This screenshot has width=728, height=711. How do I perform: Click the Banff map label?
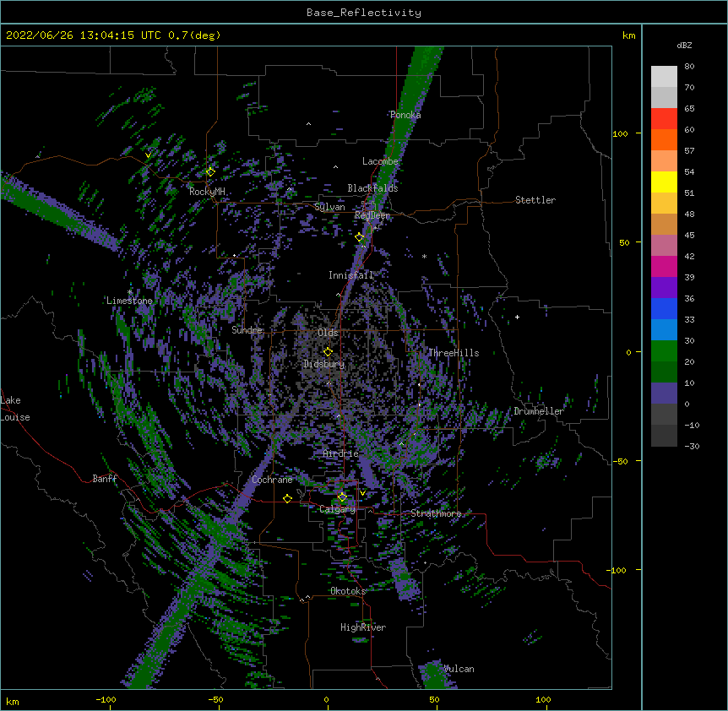(105, 479)
